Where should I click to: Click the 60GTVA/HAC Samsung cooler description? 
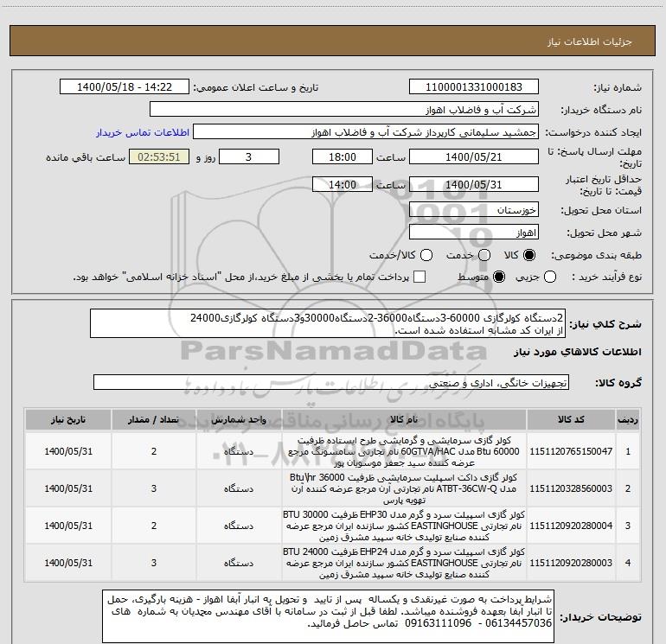[x=404, y=451]
